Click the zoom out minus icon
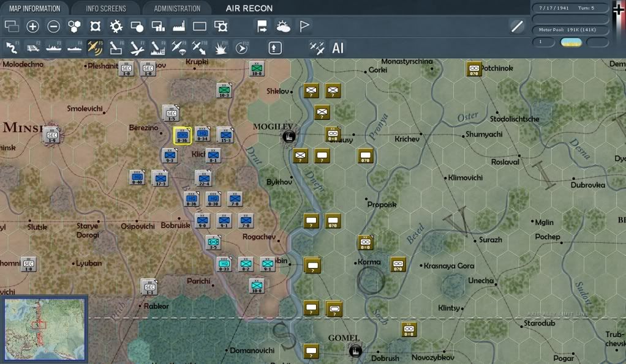The height and width of the screenshot is (364, 626). pyautogui.click(x=53, y=26)
